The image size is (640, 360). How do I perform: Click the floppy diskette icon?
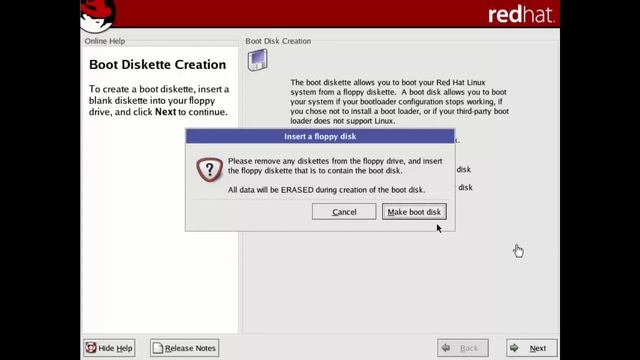(258, 60)
